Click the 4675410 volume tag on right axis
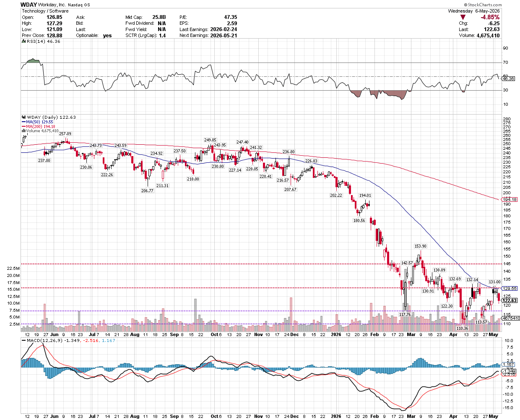520x420 pixels. coord(511,318)
